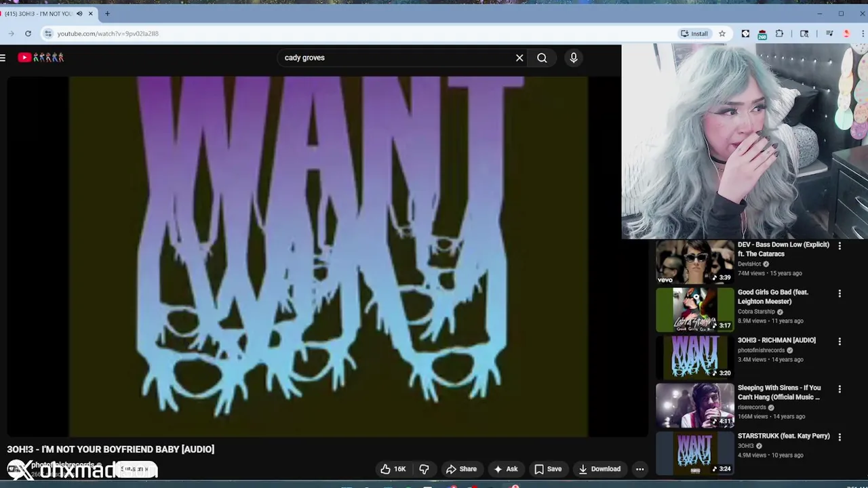Click '166M views · 14 years ago' text
This screenshot has width=868, height=488.
[x=771, y=417]
